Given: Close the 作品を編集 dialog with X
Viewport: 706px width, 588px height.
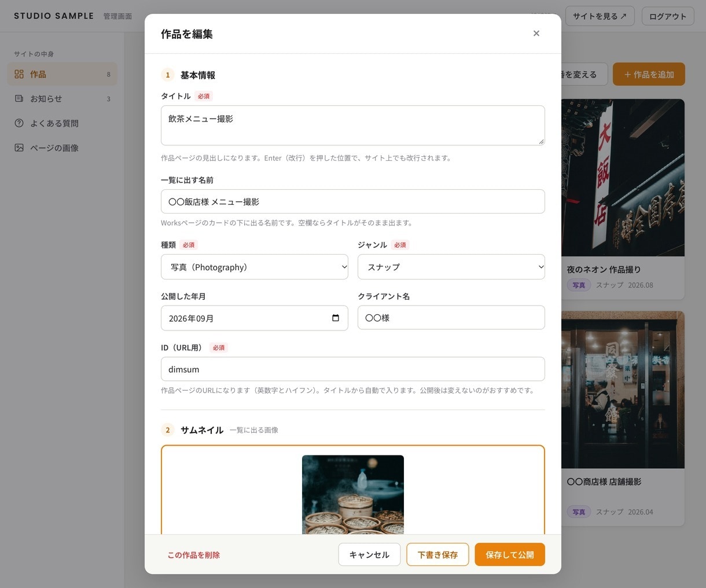Looking at the screenshot, I should (536, 34).
